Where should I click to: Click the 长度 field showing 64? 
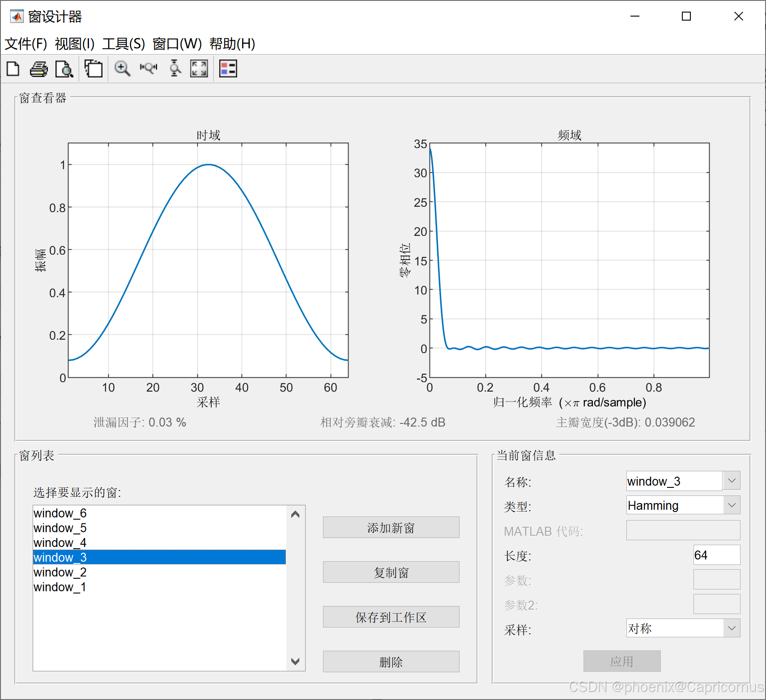tap(717, 555)
